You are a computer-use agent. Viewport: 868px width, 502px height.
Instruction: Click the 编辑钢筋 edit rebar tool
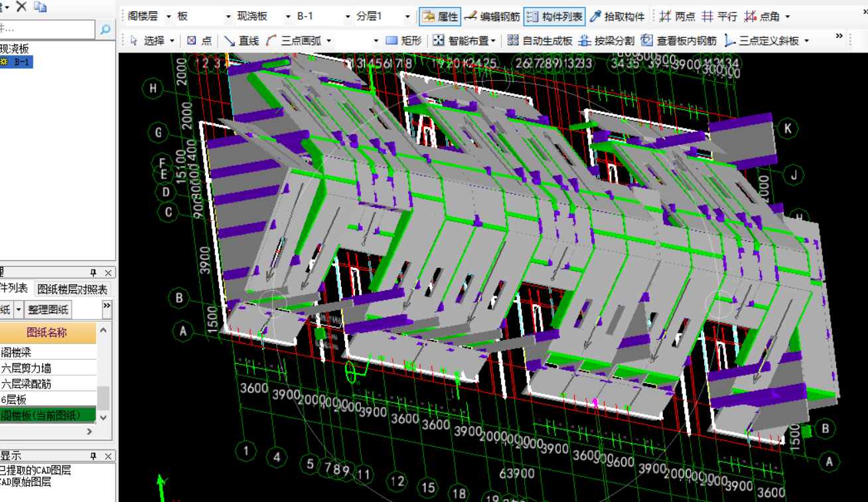[x=492, y=17]
